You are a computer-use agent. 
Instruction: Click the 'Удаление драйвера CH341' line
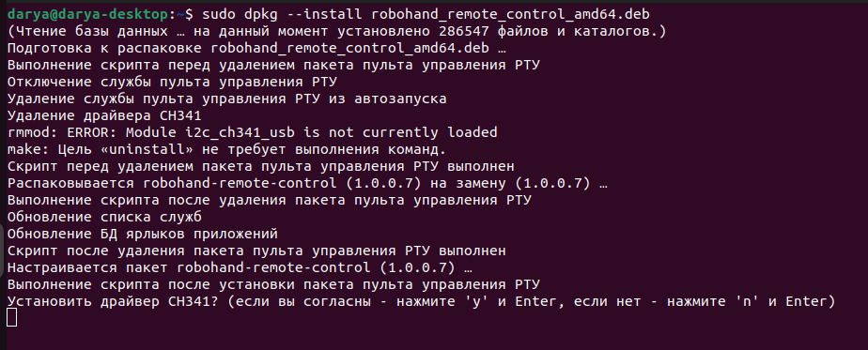tap(104, 116)
